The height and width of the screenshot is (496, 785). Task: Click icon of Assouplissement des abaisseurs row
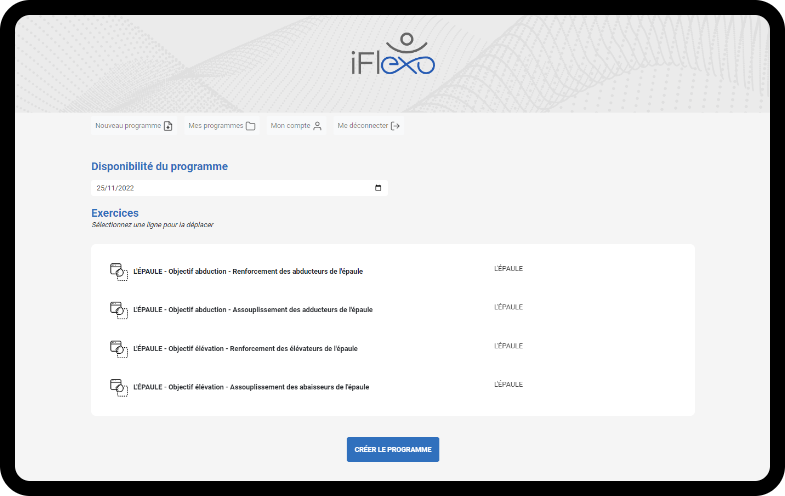[x=118, y=386]
